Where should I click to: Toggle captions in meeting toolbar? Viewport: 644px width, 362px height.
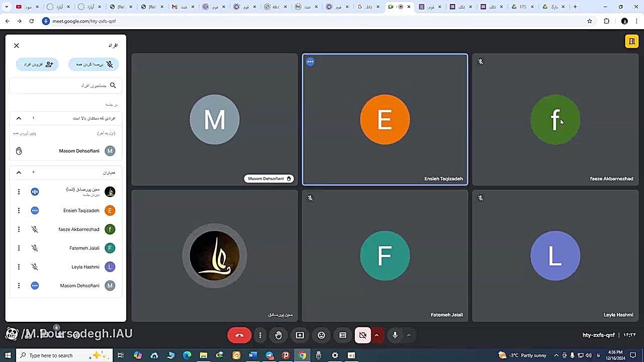[343, 335]
